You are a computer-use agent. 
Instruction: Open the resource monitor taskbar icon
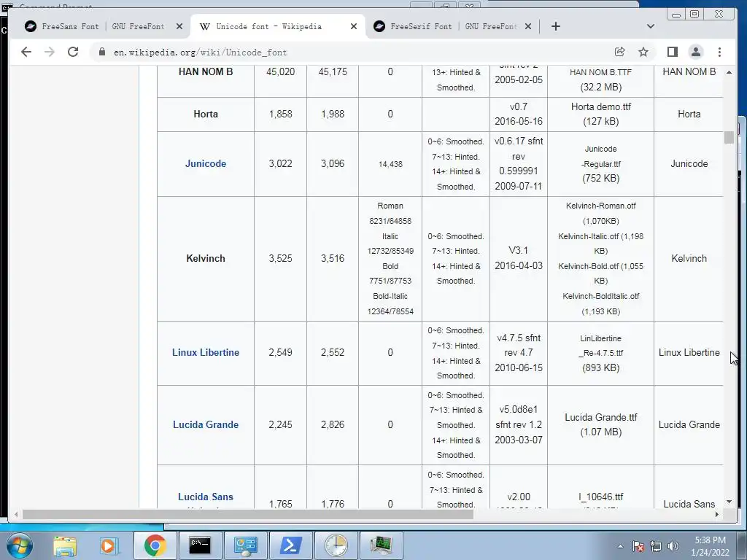pyautogui.click(x=381, y=545)
